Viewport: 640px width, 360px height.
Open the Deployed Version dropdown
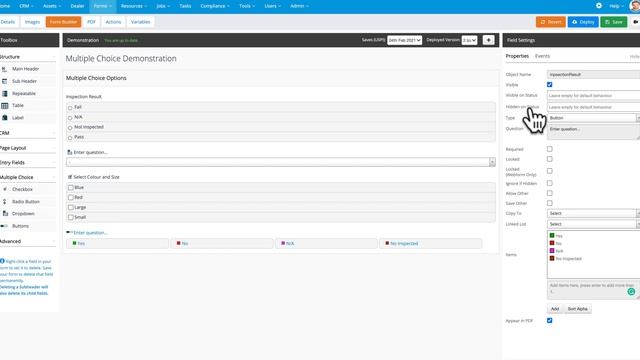tap(469, 40)
